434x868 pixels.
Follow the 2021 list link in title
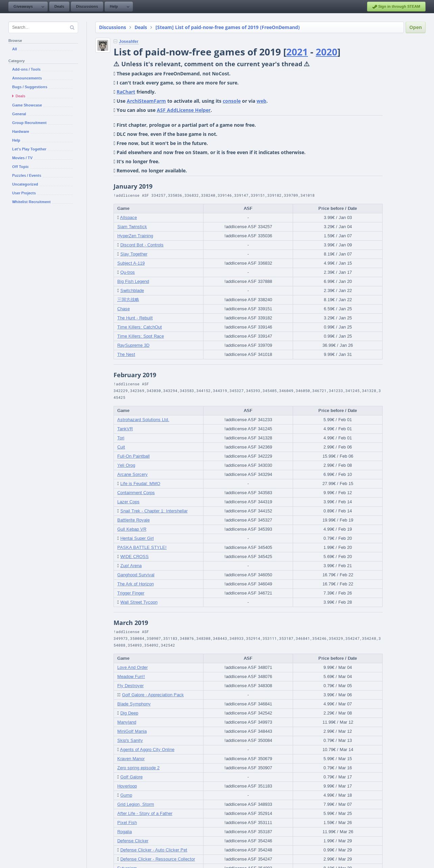pos(297,52)
